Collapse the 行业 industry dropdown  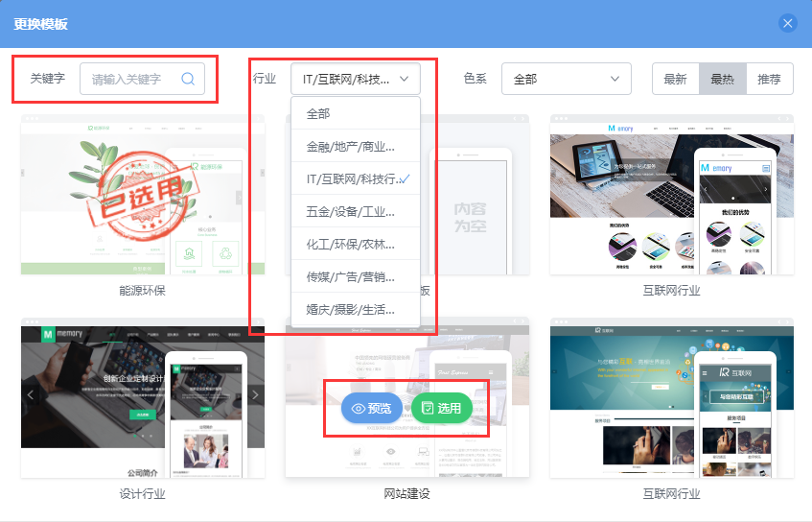tap(355, 79)
